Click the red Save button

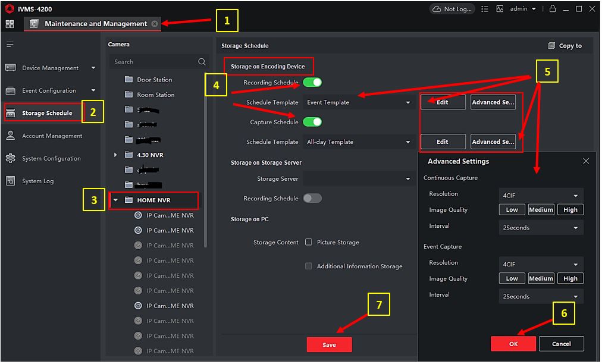pyautogui.click(x=329, y=345)
